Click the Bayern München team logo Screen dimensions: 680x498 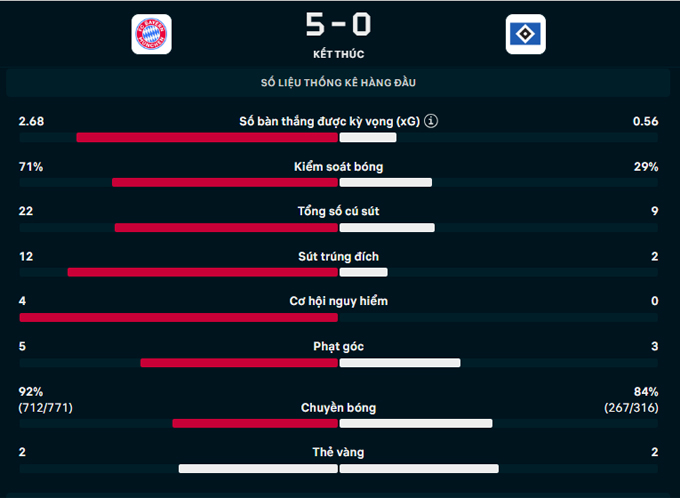click(x=151, y=34)
